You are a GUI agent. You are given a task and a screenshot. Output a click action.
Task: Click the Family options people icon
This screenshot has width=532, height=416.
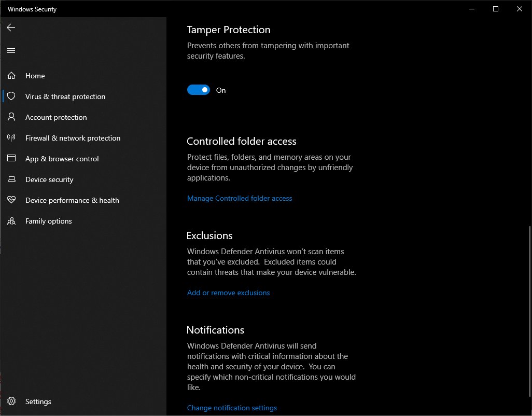coord(11,221)
